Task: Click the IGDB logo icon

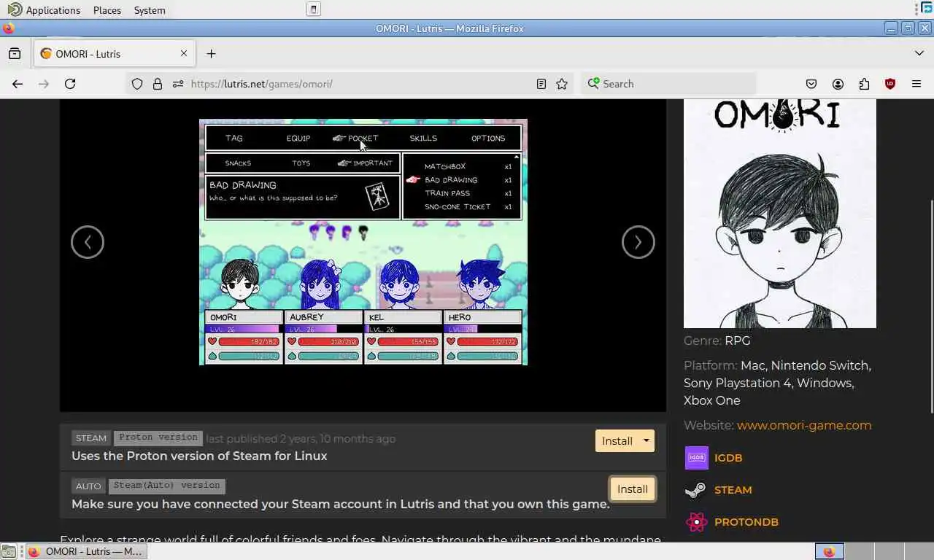Action: click(x=697, y=458)
